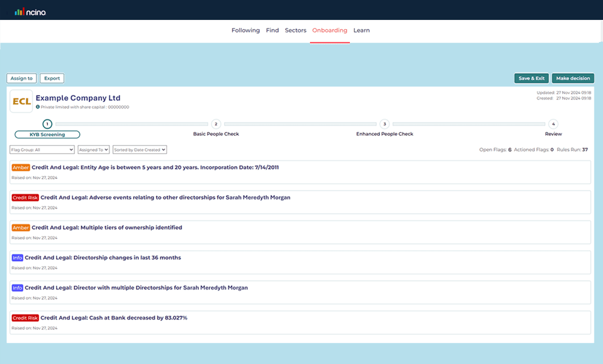Switch to the Onboarding tab
Image resolution: width=603 pixels, height=364 pixels.
pyautogui.click(x=330, y=30)
